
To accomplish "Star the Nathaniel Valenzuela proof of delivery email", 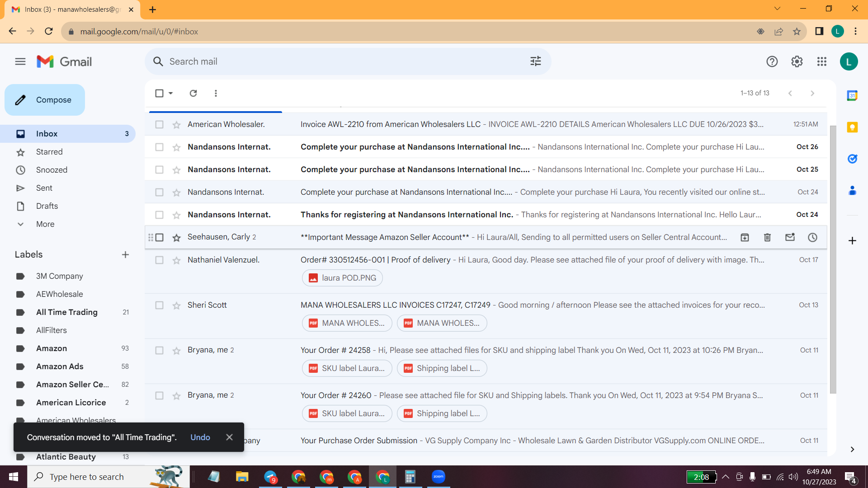I will coord(176,260).
